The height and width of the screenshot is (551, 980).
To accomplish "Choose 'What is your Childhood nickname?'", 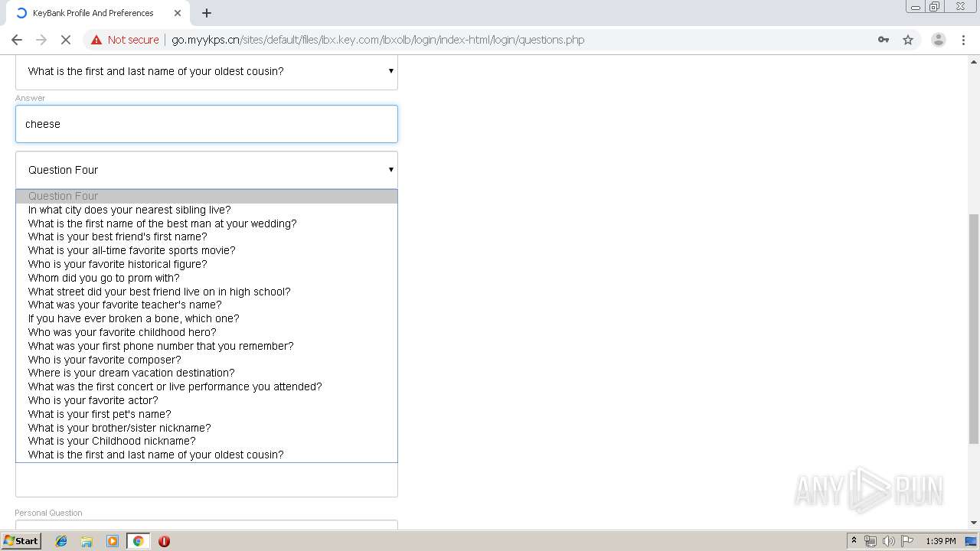I will [207, 441].
